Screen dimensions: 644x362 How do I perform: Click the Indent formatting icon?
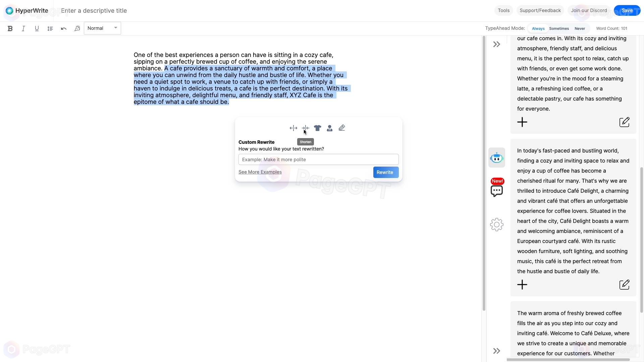(50, 28)
